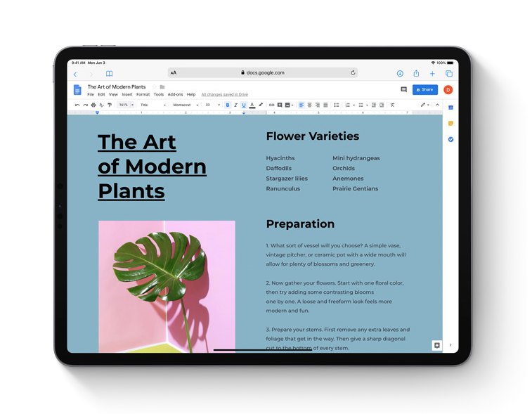
Task: Open Tasks side panel
Action: (450, 139)
